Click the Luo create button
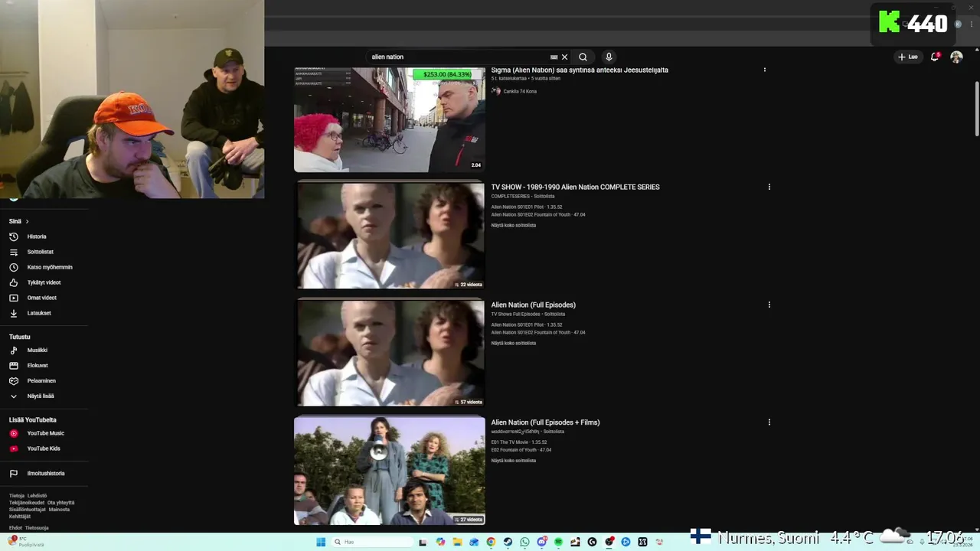Image resolution: width=980 pixels, height=551 pixels. (x=908, y=57)
